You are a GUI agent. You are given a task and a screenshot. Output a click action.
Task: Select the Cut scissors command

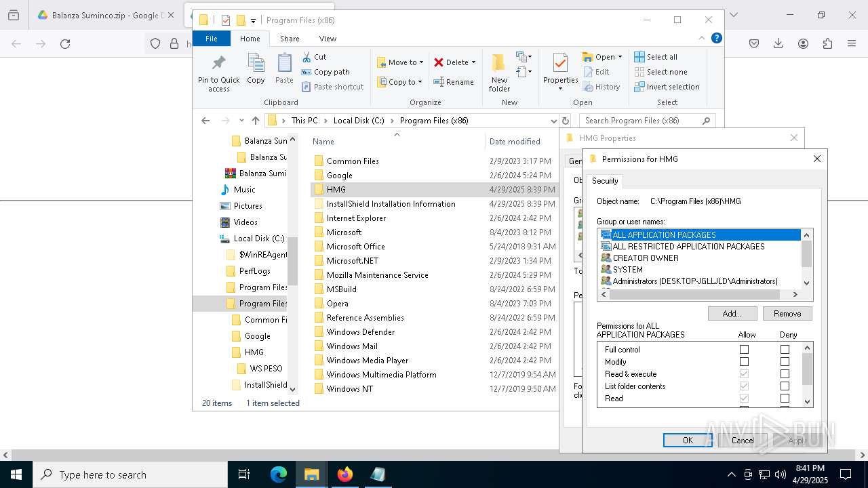click(314, 57)
